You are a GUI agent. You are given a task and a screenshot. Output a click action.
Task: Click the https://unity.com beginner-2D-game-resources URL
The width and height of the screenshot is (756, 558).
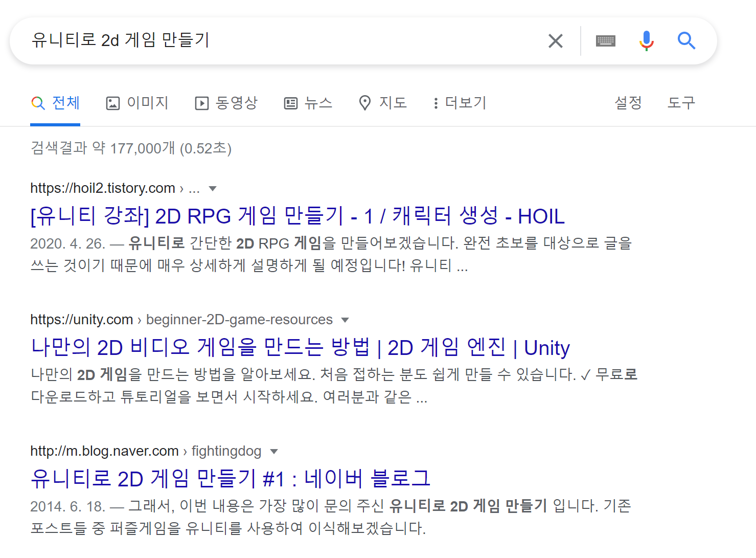pyautogui.click(x=181, y=320)
